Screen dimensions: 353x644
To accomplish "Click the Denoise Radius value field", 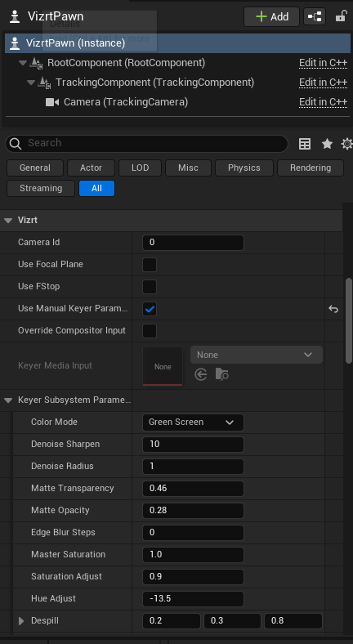I will click(193, 467).
